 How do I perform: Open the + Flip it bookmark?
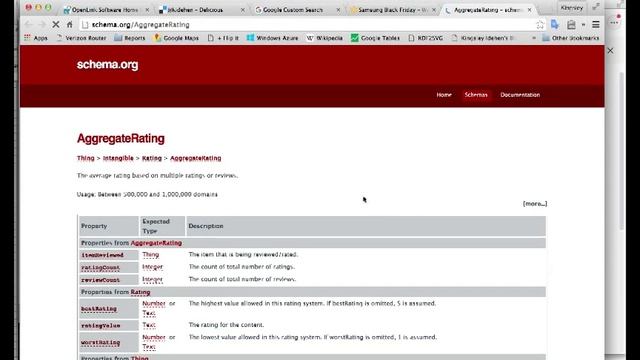(223, 38)
